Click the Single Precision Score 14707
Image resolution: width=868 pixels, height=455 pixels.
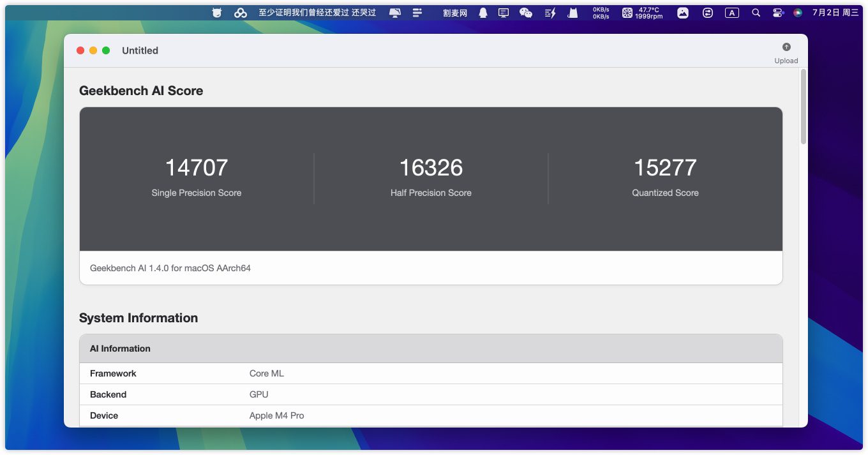pos(197,168)
